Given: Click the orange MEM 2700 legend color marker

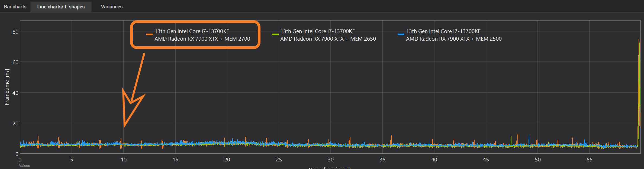Looking at the screenshot, I should point(150,34).
